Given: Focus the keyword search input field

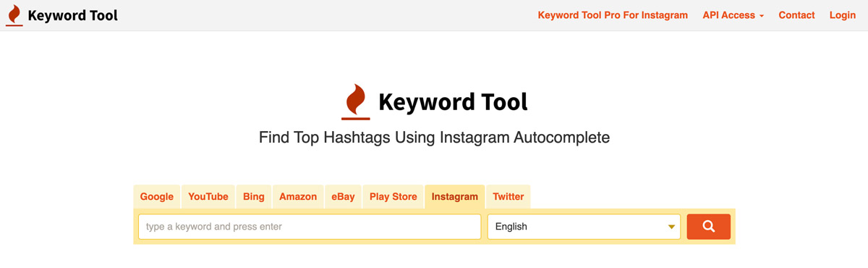Looking at the screenshot, I should click(x=310, y=227).
